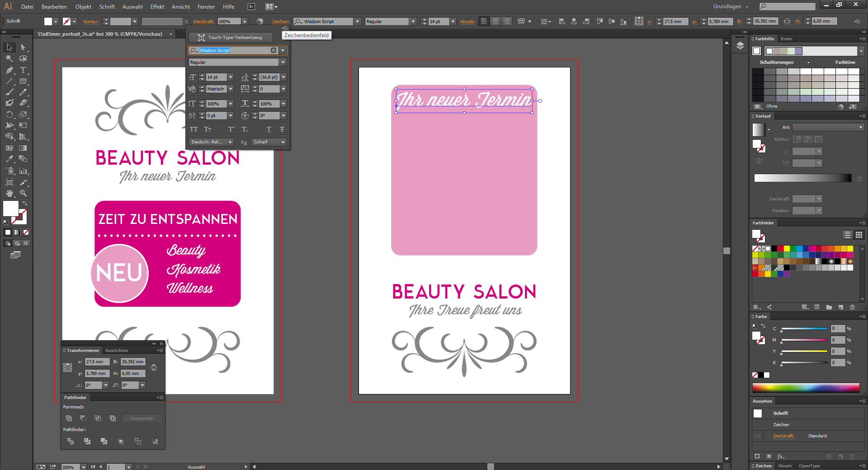Click center text alignment in control bar

pyautogui.click(x=495, y=21)
